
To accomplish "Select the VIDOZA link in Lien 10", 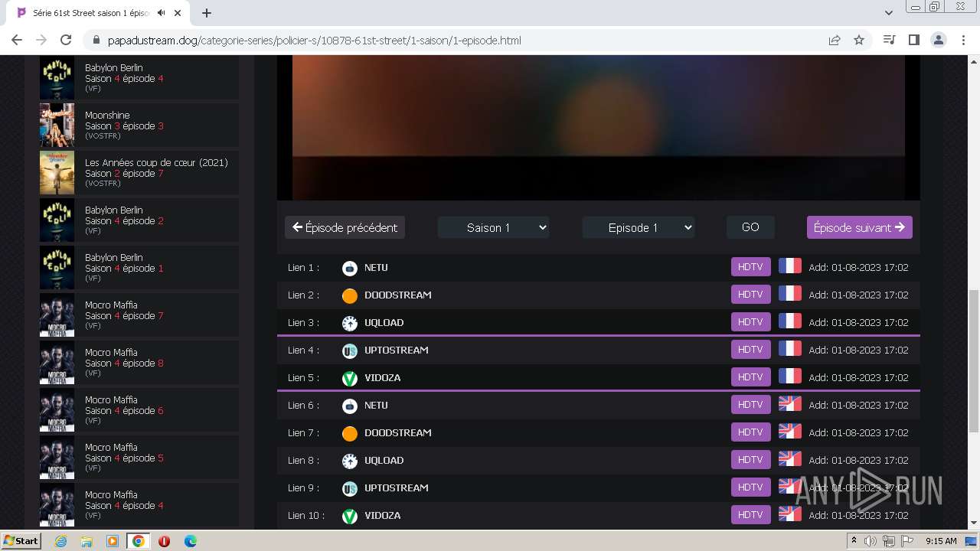I will tap(383, 516).
